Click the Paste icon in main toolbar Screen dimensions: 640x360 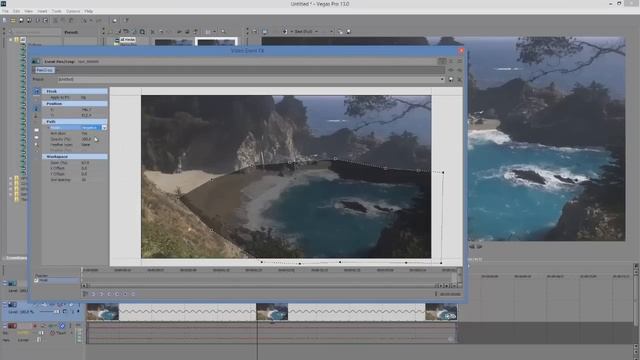tap(71, 20)
